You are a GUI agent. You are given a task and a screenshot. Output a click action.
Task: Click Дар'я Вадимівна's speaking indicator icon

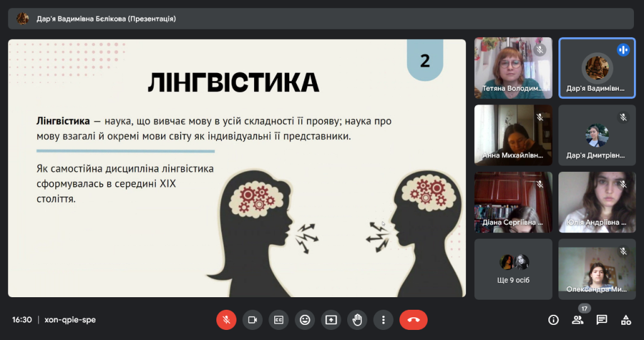click(x=623, y=50)
